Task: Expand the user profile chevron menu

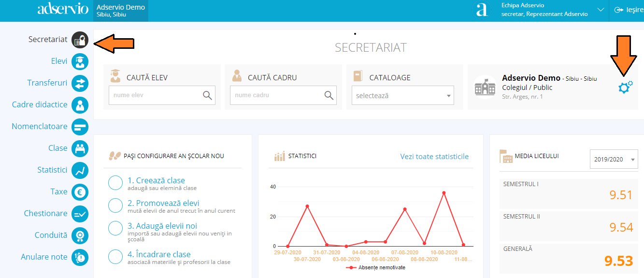Action: tap(601, 10)
